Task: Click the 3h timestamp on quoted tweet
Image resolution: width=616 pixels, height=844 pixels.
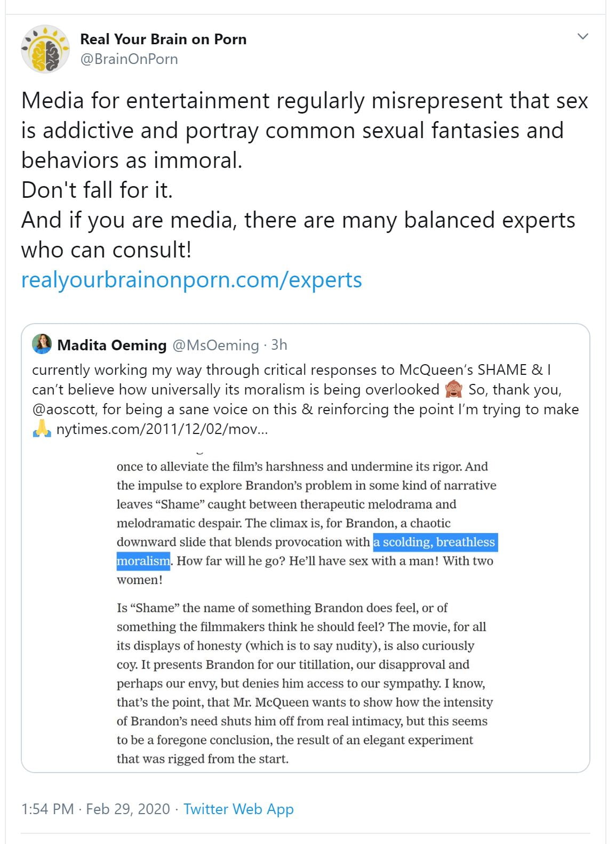Action: click(279, 345)
